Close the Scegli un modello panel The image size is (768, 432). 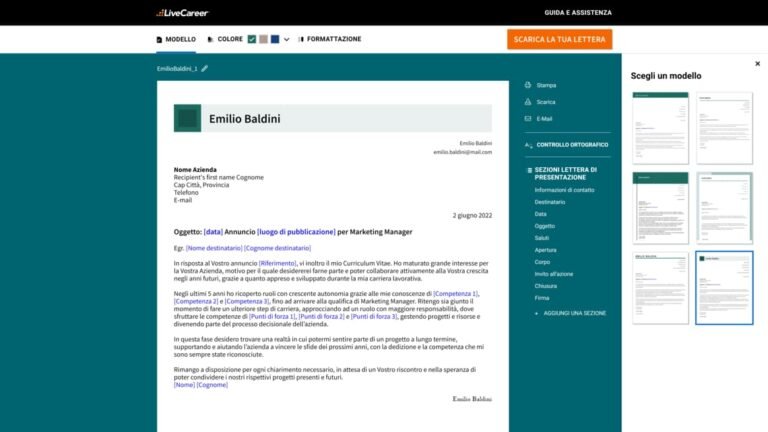757,64
